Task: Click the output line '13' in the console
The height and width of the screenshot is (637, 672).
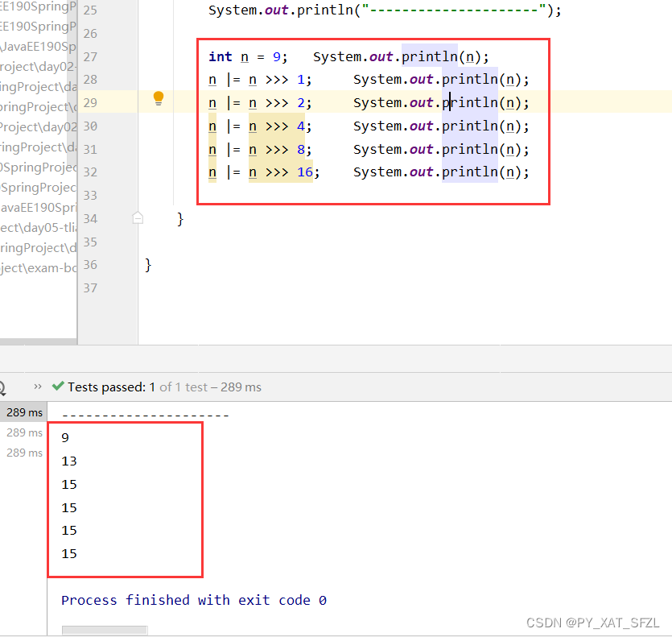Action: pos(69,461)
